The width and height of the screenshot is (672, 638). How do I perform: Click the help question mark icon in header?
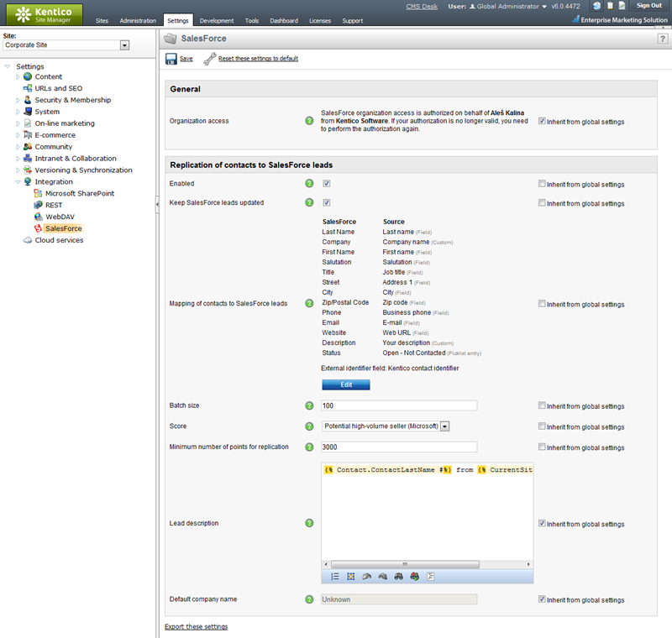pos(662,39)
